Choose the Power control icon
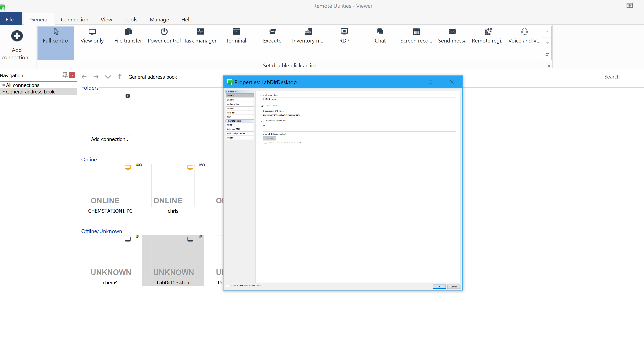 (x=164, y=32)
